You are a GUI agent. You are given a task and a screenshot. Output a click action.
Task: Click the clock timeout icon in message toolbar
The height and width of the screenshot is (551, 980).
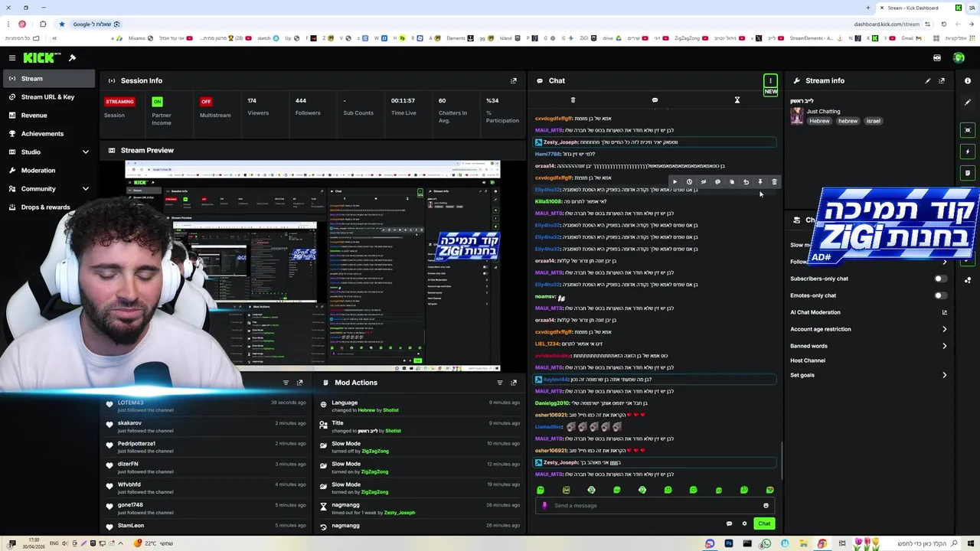click(689, 182)
